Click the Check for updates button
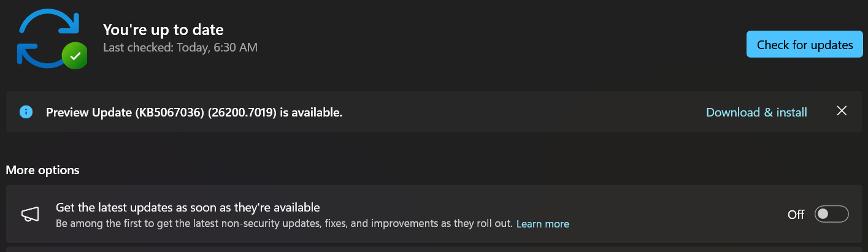This screenshot has height=252, width=868. tap(804, 44)
